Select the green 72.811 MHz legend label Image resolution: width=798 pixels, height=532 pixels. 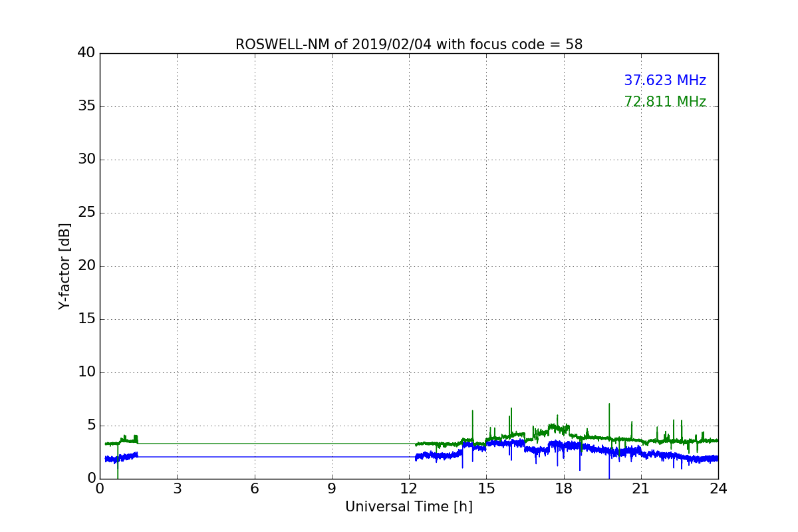tap(665, 102)
